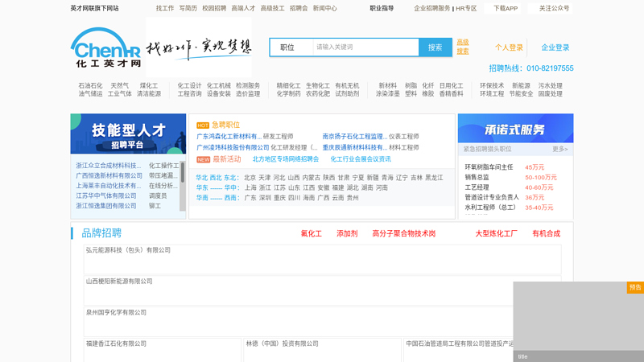Select 生物化工 industry category
Screen dimensions: 644x362
pos(317,86)
